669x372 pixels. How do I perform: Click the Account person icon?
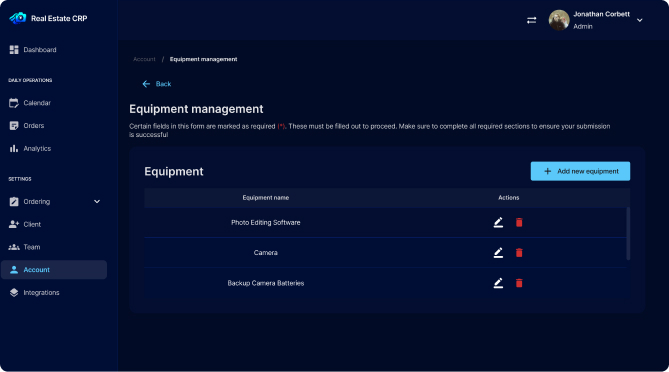click(14, 270)
